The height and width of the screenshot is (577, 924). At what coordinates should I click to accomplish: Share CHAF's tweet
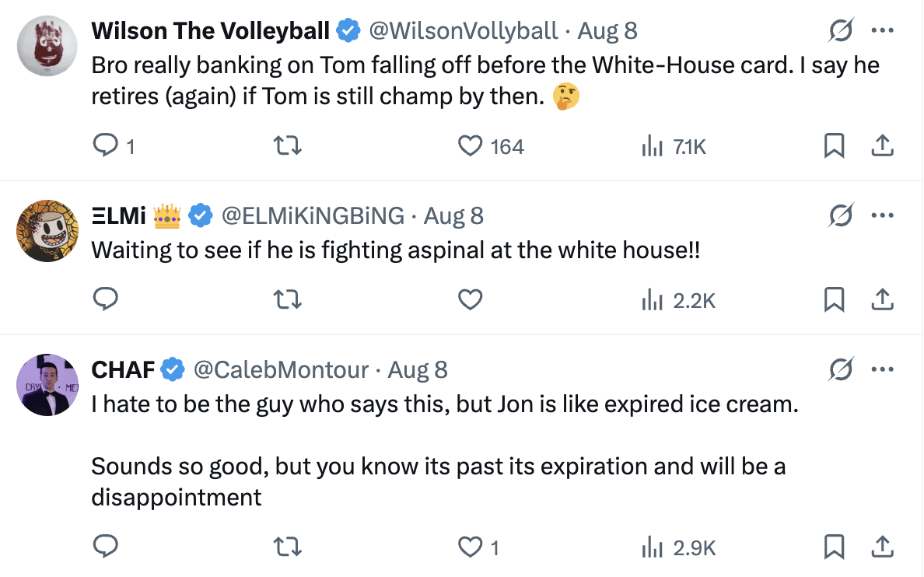coord(882,547)
